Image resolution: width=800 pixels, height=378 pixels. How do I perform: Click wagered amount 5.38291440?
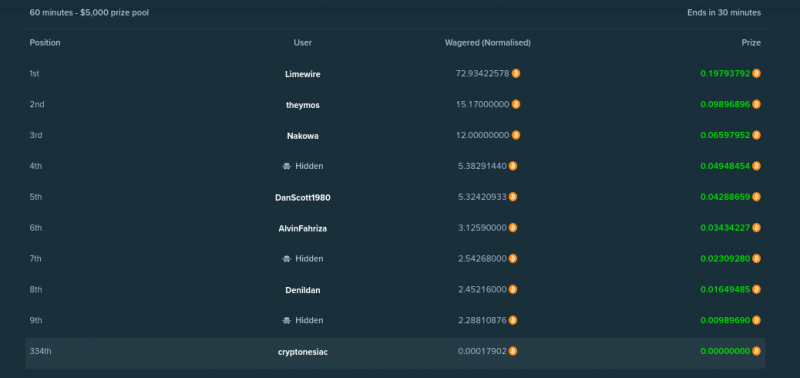(x=482, y=166)
